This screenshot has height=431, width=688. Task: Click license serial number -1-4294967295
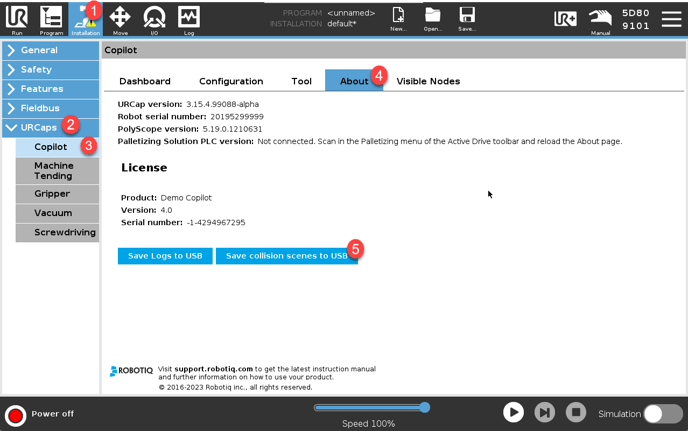(x=216, y=223)
